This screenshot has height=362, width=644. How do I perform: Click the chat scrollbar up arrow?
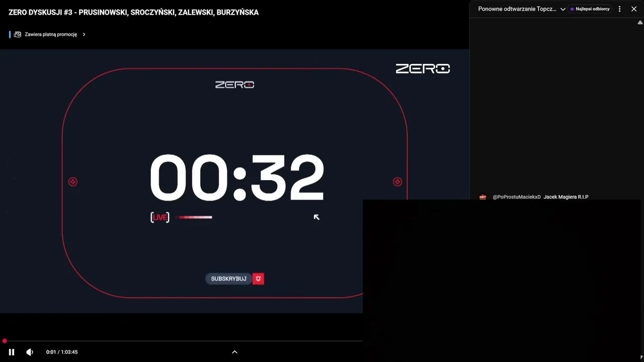(x=640, y=23)
